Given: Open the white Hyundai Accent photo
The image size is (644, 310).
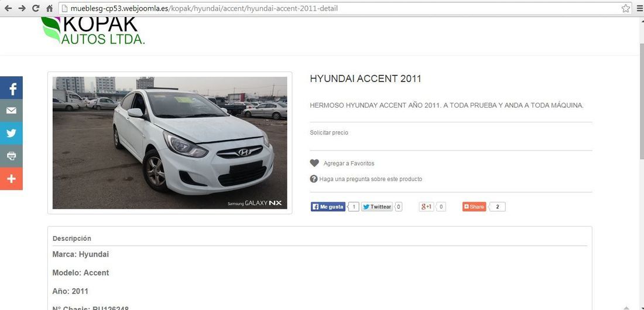Looking at the screenshot, I should click(x=170, y=142).
